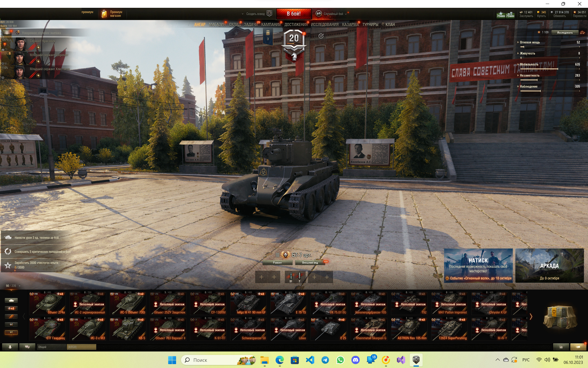Screen dimensions: 588x368
Task: Open the ИССЛЕДОВАНИЯ tab
Action: 325,25
